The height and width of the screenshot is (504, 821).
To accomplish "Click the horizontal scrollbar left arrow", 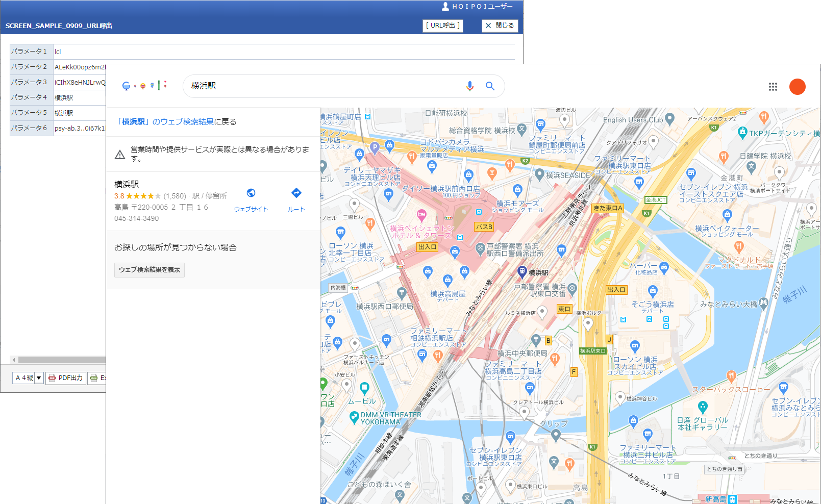I will (x=14, y=360).
